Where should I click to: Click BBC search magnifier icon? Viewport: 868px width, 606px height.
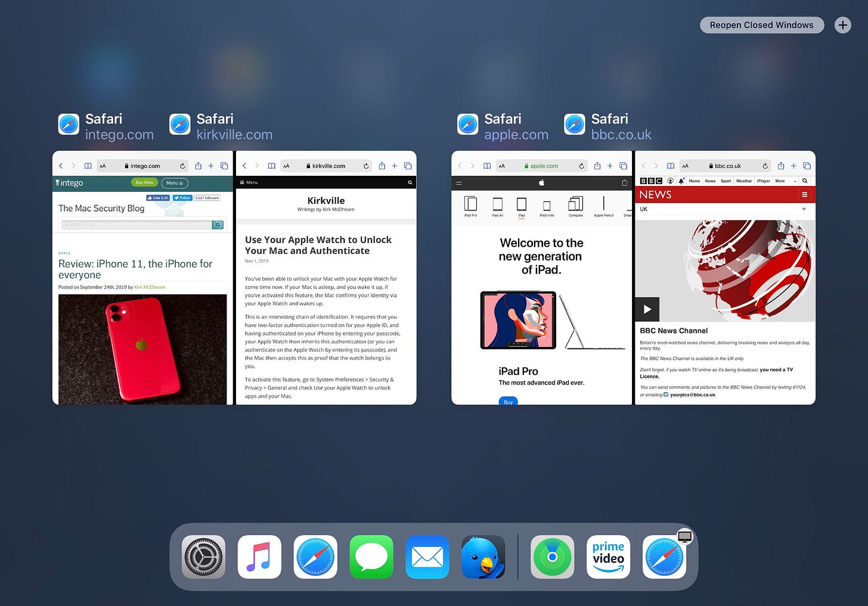coord(805,181)
